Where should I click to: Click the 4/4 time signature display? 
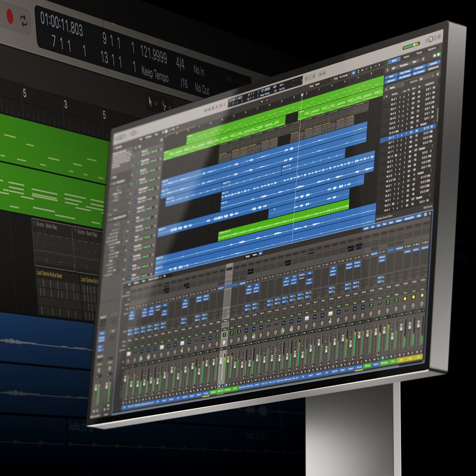point(180,64)
